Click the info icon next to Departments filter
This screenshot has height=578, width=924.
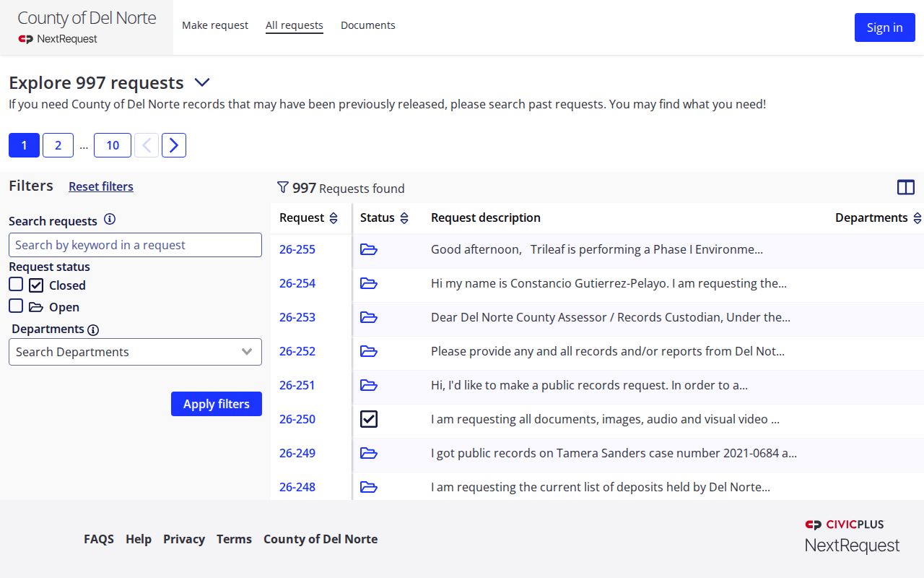coord(93,329)
